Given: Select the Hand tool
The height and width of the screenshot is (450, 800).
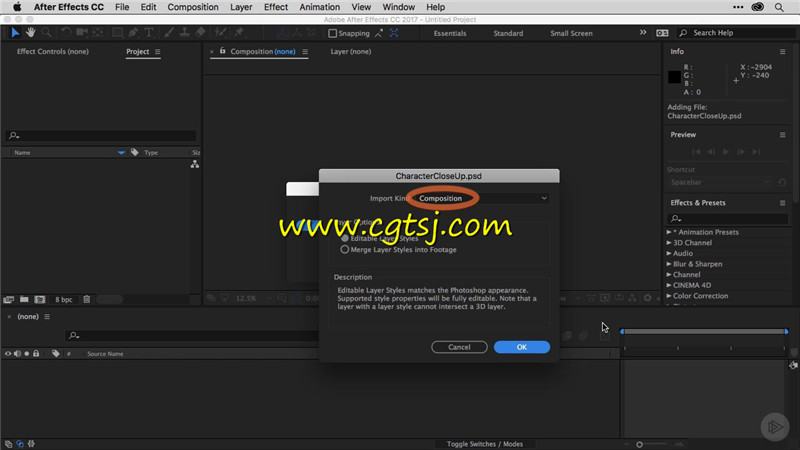Looking at the screenshot, I should (x=31, y=33).
